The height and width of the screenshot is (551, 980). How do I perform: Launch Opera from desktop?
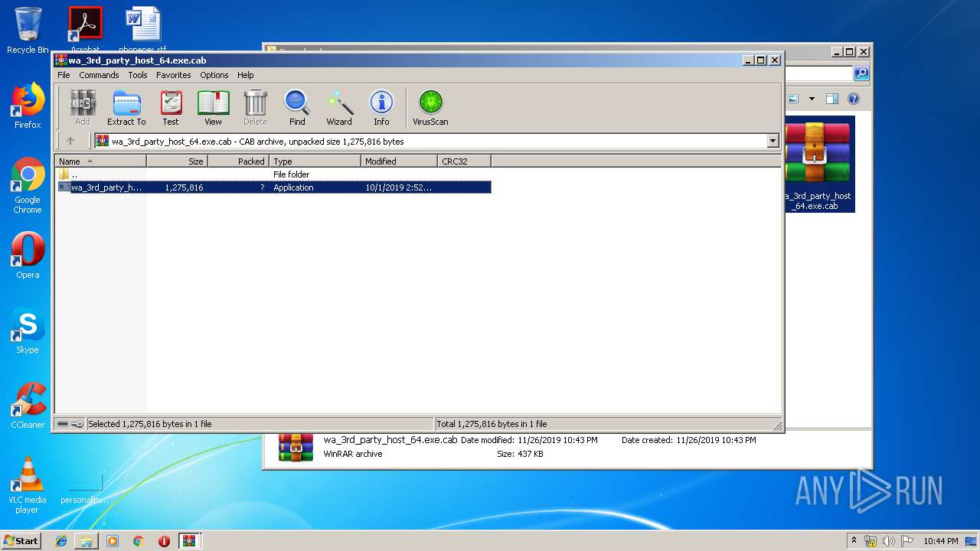(28, 256)
